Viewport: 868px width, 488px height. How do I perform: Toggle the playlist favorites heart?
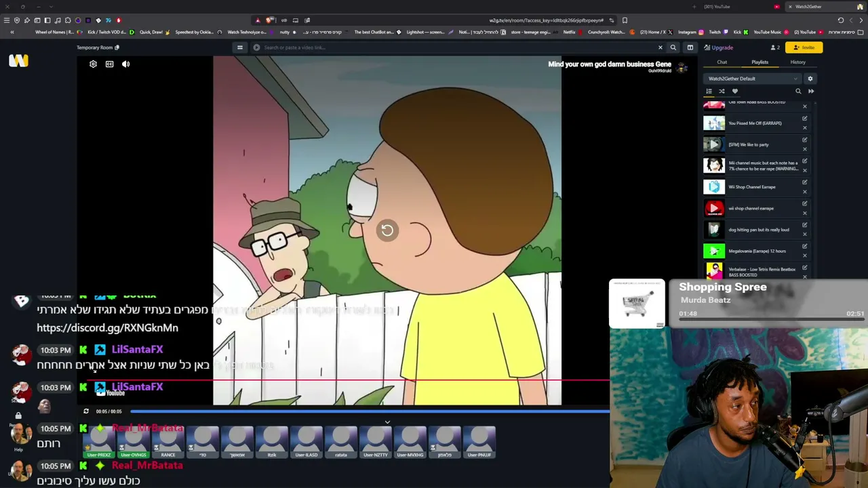tap(734, 91)
